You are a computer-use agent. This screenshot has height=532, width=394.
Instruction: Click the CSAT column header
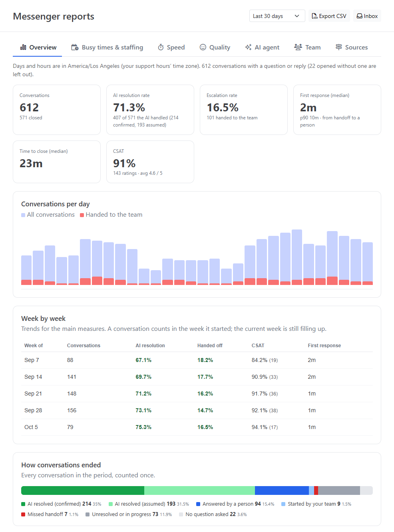tap(258, 346)
